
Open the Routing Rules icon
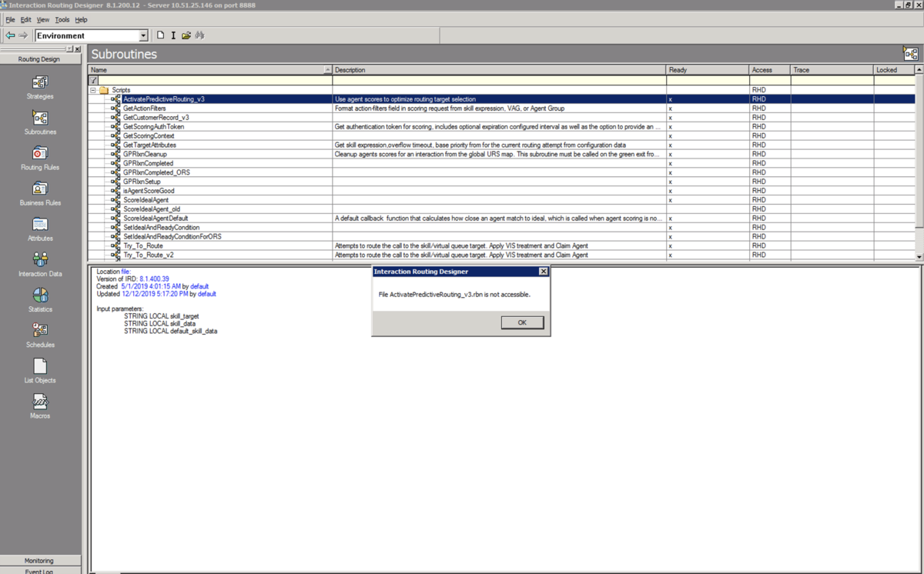pyautogui.click(x=40, y=152)
